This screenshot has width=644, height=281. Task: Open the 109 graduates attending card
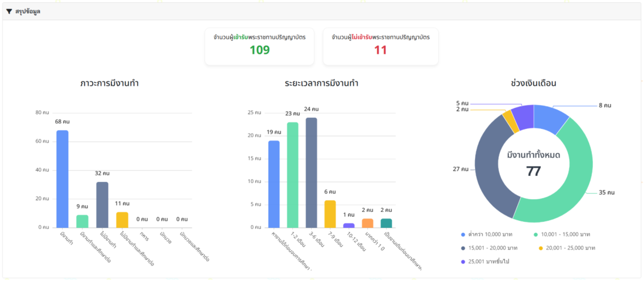[x=259, y=46]
